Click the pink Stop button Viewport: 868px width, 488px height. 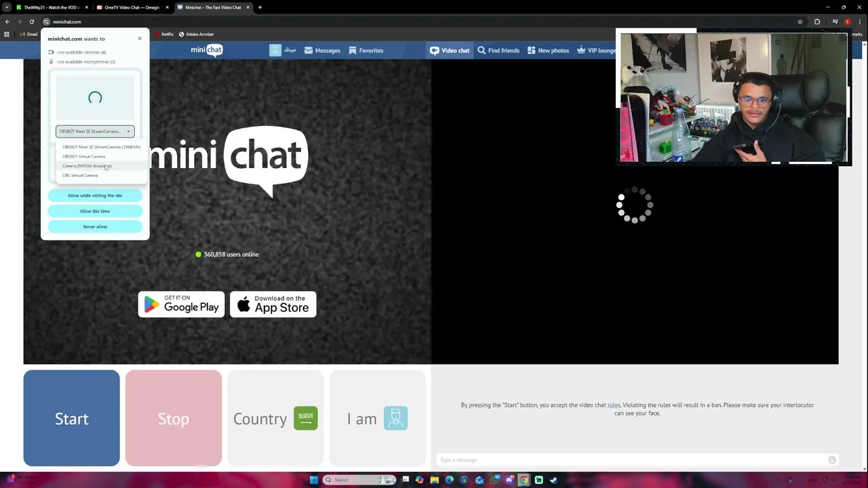(173, 418)
